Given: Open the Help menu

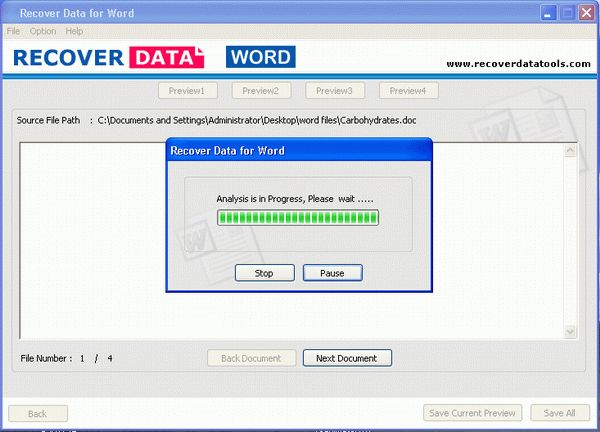Looking at the screenshot, I should tap(75, 31).
